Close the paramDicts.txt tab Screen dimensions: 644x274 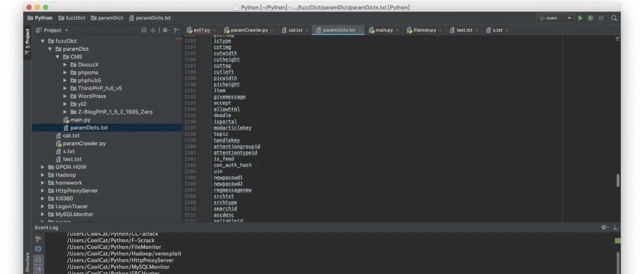point(360,30)
